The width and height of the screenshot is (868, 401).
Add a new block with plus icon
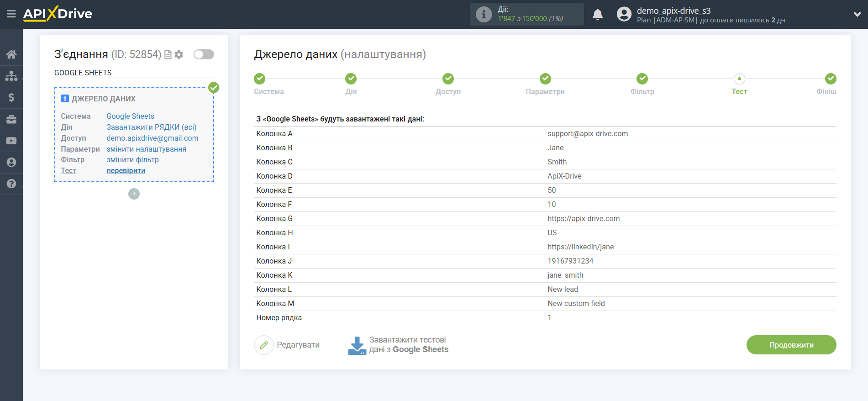(134, 194)
